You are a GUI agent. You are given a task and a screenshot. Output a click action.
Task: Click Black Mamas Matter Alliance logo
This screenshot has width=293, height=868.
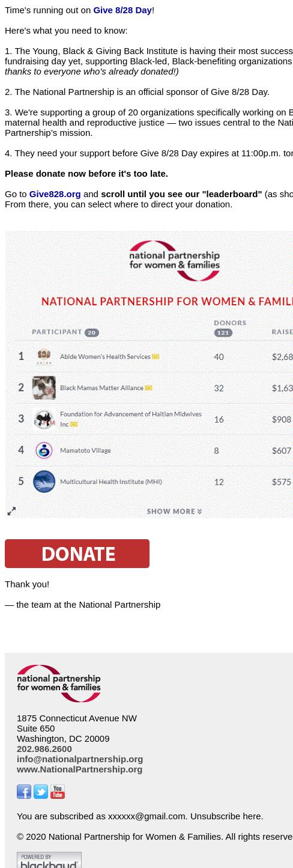pos(44,388)
